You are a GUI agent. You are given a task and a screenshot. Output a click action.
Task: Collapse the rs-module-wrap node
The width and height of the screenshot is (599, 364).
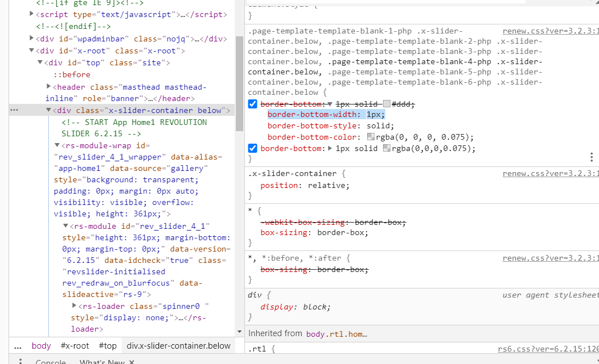57,145
